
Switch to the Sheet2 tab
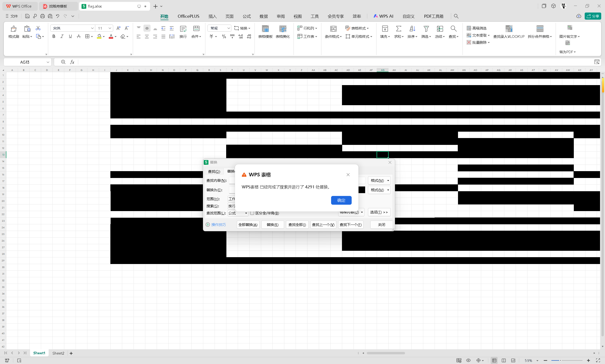(58, 353)
